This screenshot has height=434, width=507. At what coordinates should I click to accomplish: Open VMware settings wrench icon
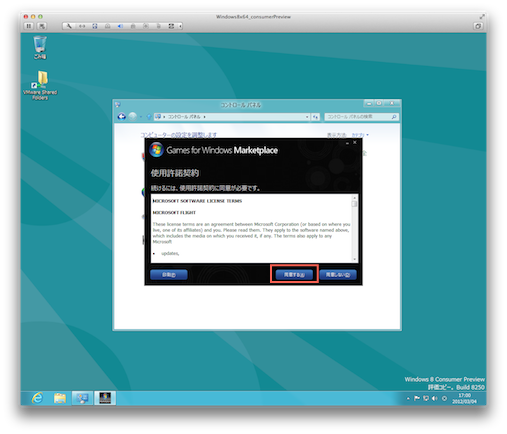click(x=69, y=26)
